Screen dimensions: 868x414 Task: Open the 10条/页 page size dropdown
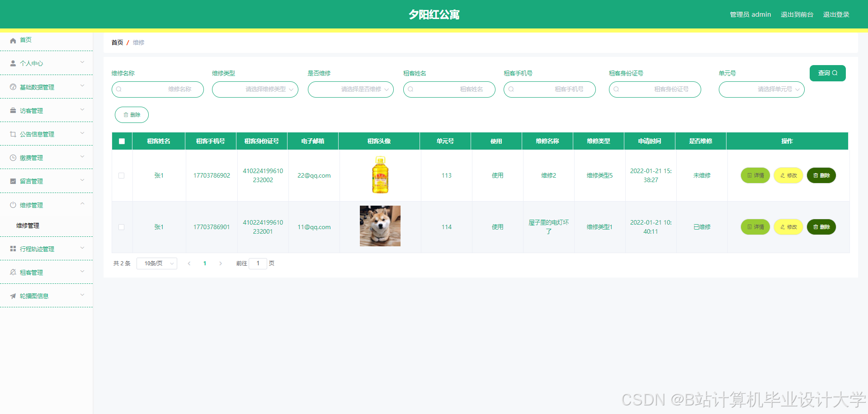[157, 263]
